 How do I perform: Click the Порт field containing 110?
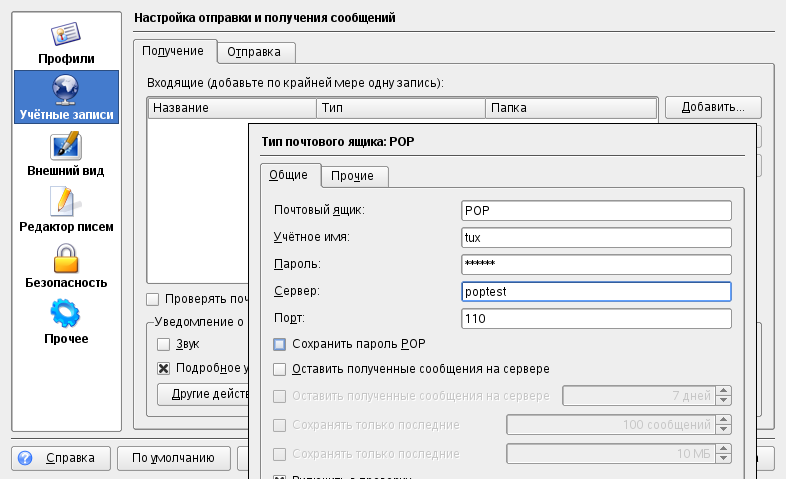click(x=596, y=319)
